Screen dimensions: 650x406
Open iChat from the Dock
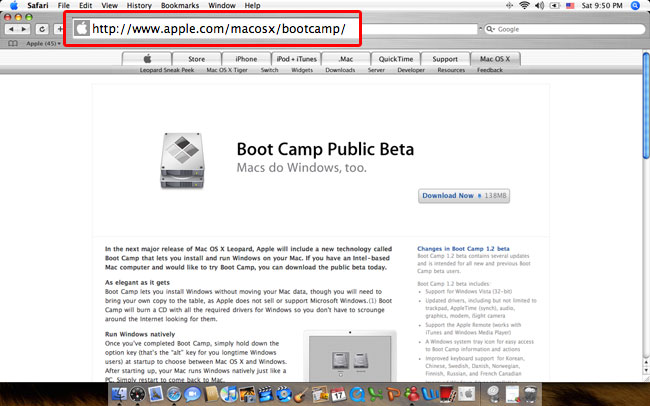192,394
